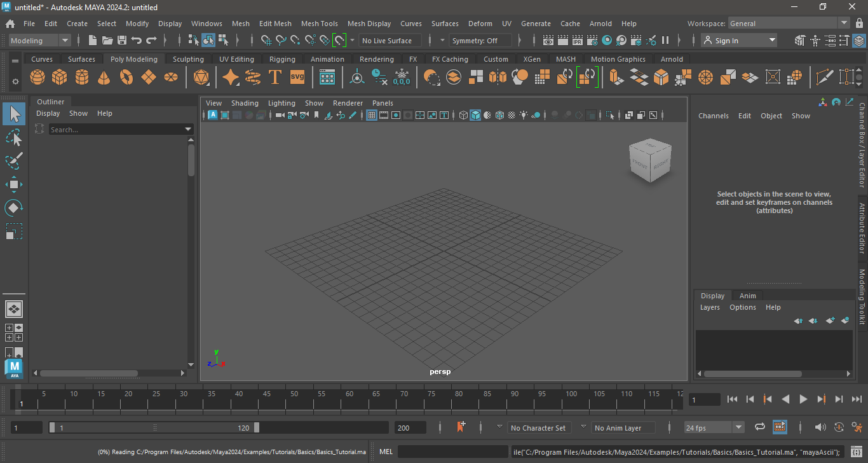Select the Move tool in toolbox

(x=14, y=185)
